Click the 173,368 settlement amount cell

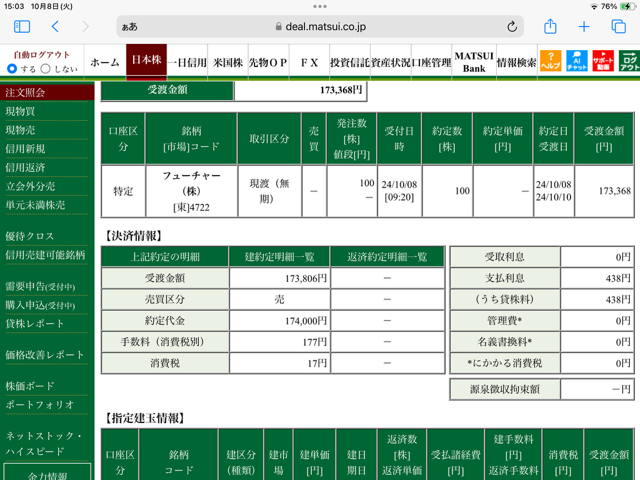(x=604, y=191)
